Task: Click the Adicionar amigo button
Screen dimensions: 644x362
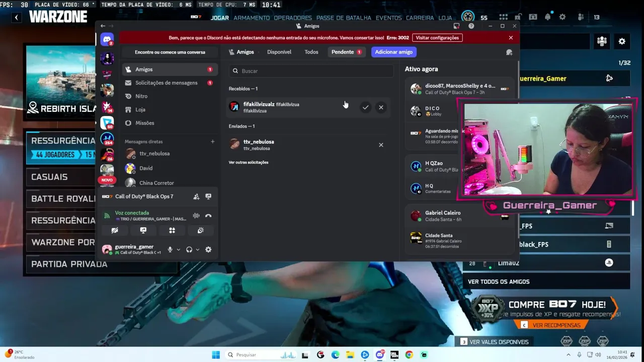Action: 394,52
